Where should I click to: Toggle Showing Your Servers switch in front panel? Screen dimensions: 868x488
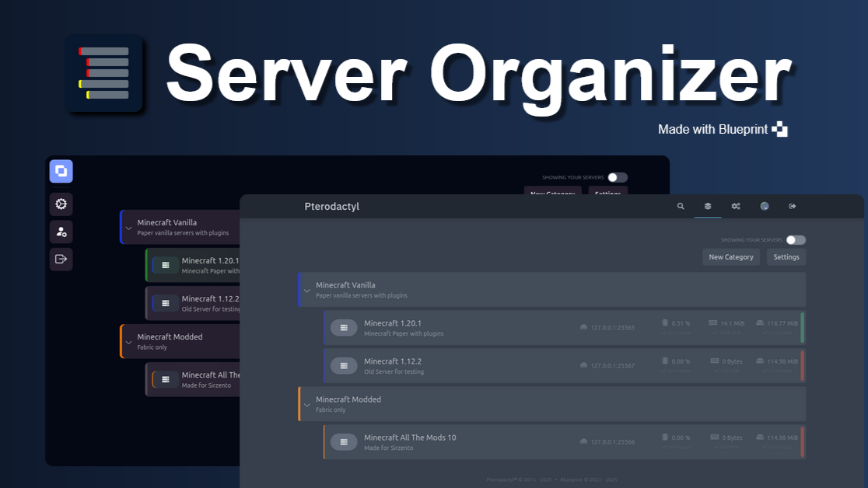(x=796, y=240)
